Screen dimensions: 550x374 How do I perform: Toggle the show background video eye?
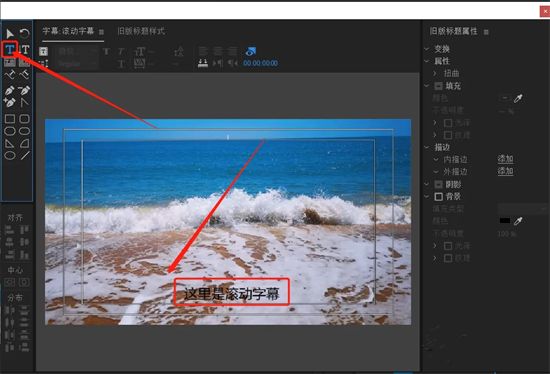click(x=250, y=52)
